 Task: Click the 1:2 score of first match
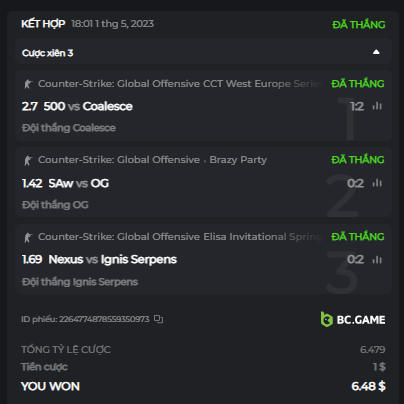point(357,106)
